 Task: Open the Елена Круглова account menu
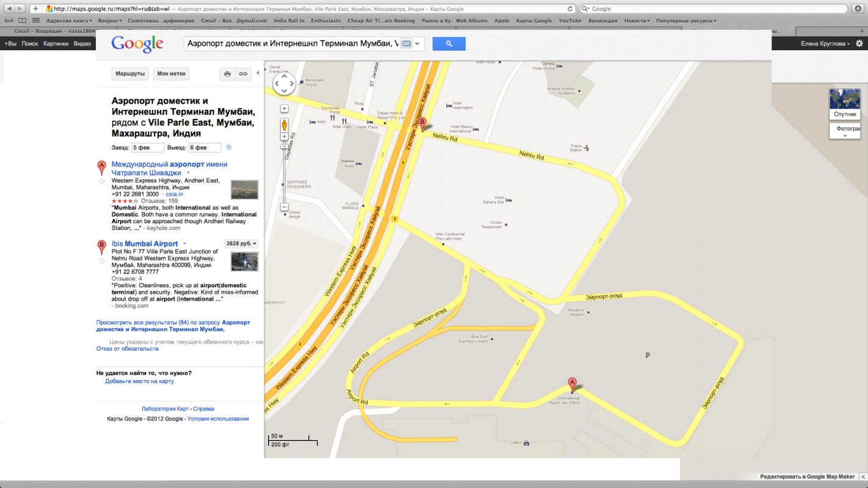[x=826, y=44]
